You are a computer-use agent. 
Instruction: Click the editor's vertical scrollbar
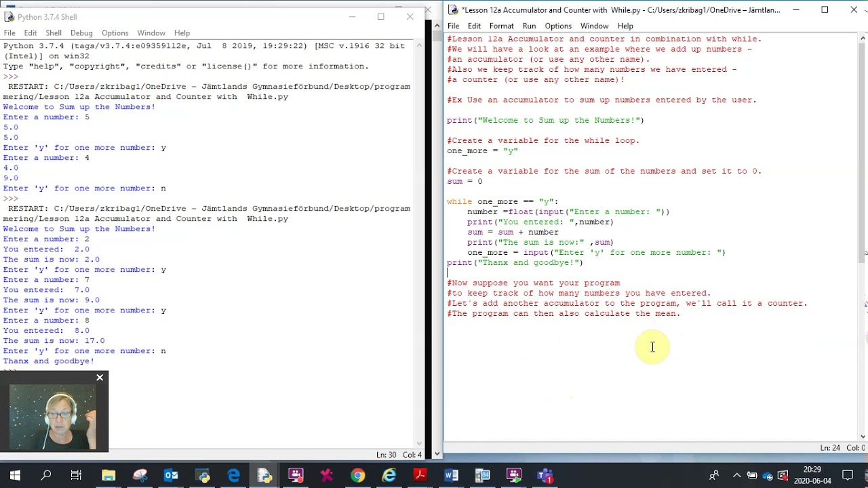863,237
